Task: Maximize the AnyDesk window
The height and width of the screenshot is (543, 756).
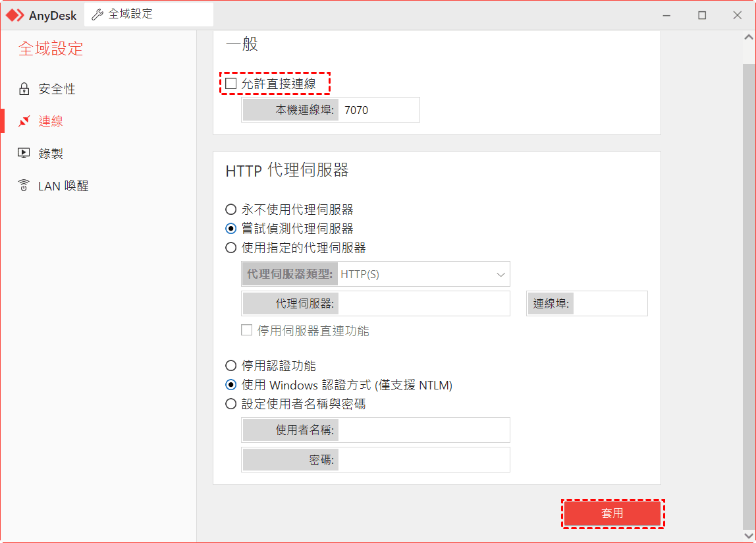Action: 702,15
